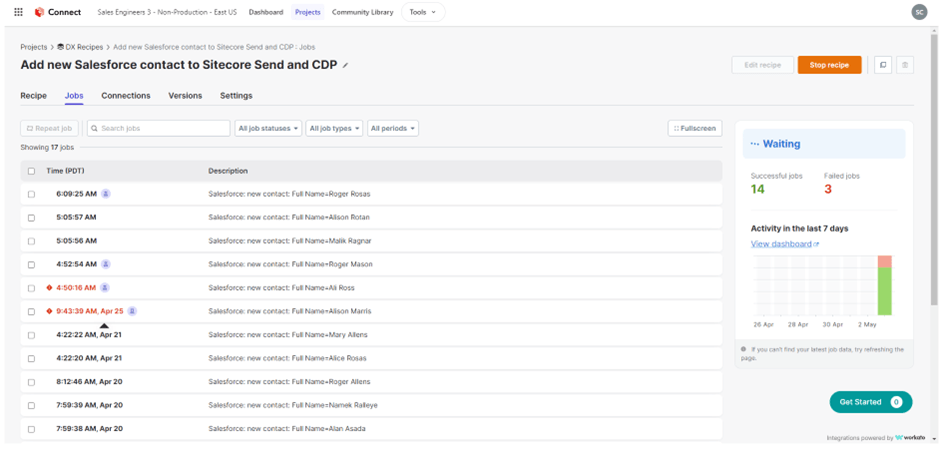Select checkbox for Roger Rosas job

31,194
